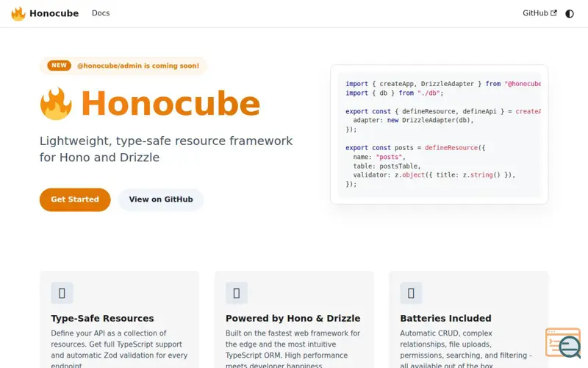
Task: Open the GitHub link in navbar
Action: tap(539, 13)
